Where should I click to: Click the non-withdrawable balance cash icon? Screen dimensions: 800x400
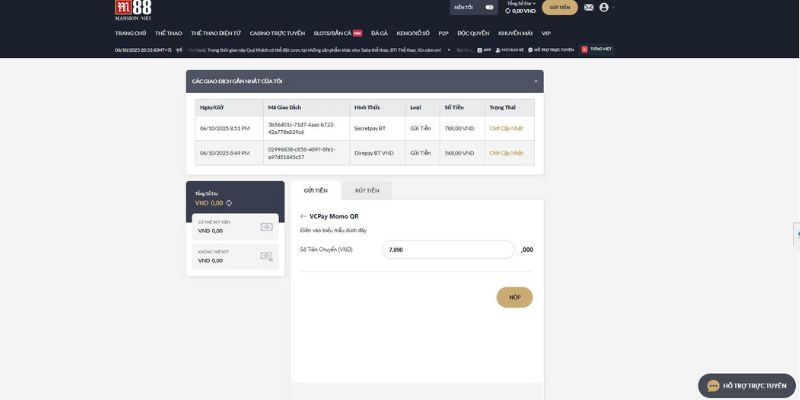point(266,256)
